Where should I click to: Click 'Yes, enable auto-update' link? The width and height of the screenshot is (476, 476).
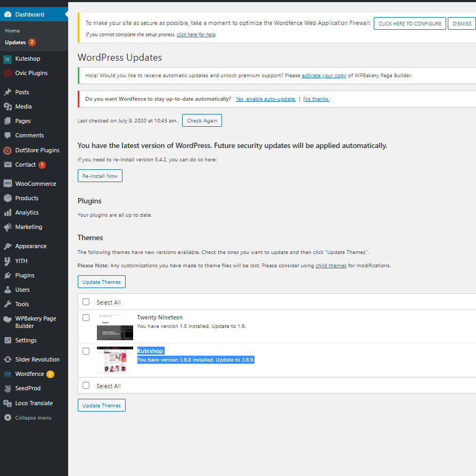[266, 99]
